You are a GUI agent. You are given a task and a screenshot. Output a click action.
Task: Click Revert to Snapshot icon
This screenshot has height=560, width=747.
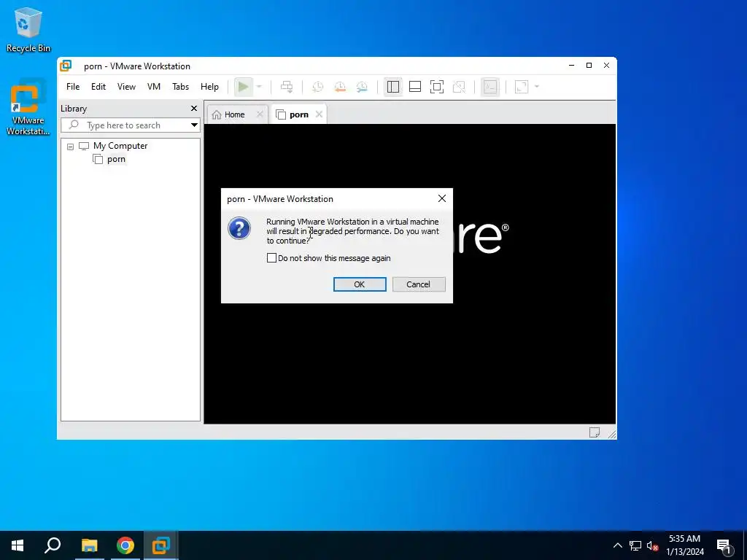tap(340, 87)
